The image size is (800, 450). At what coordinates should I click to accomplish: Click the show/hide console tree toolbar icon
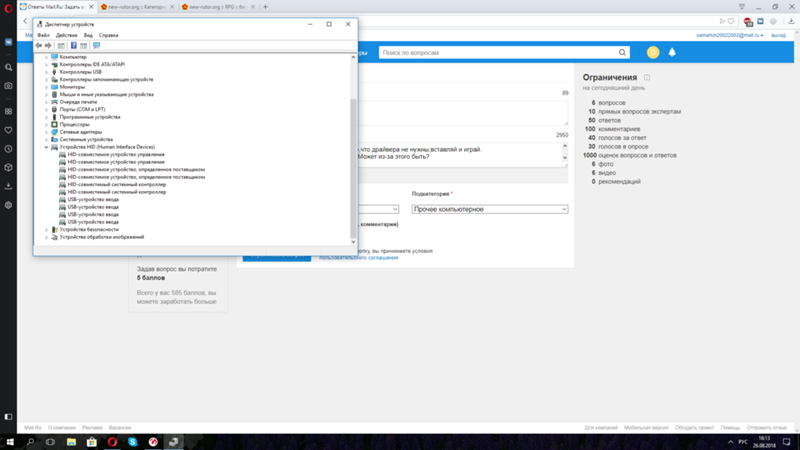(x=61, y=45)
